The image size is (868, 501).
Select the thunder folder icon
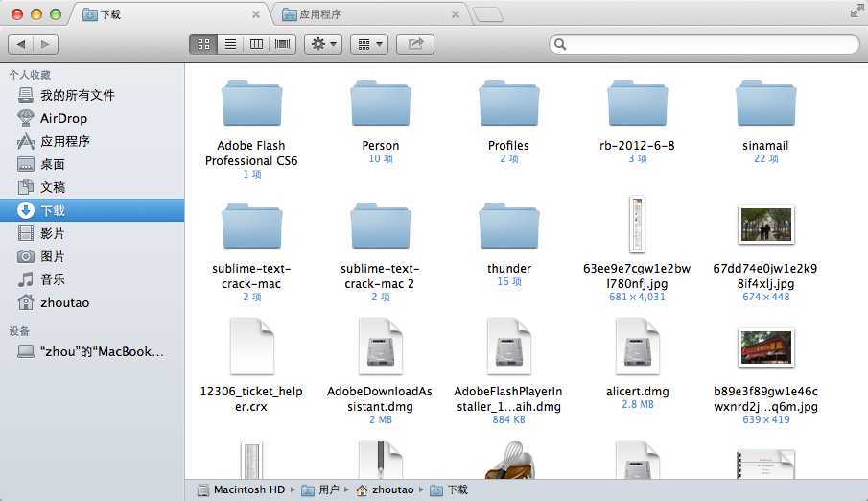(508, 227)
